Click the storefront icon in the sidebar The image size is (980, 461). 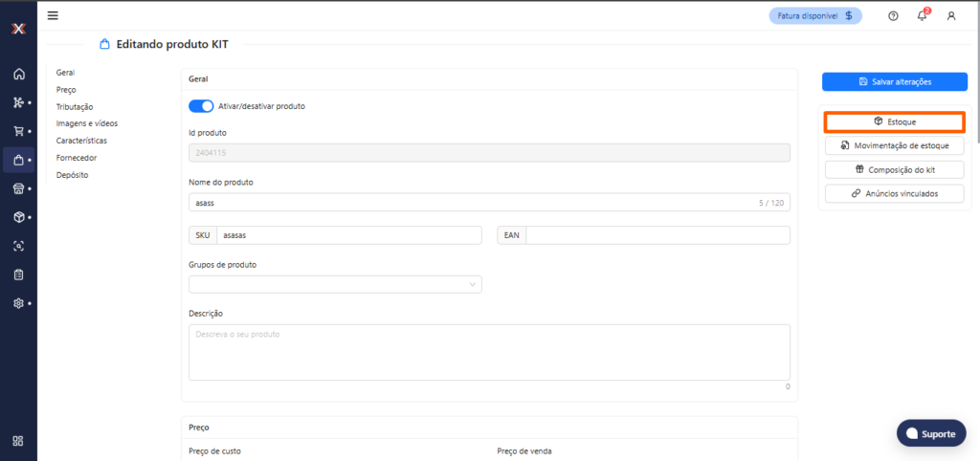18,188
